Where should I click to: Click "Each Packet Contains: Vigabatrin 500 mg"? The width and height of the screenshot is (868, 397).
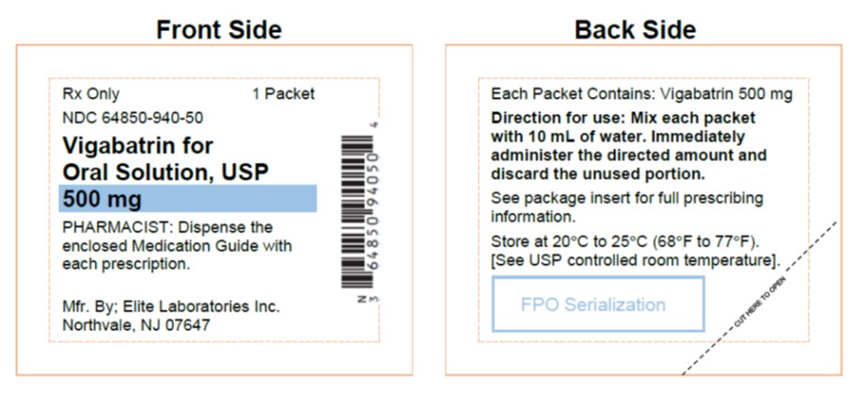pos(641,94)
